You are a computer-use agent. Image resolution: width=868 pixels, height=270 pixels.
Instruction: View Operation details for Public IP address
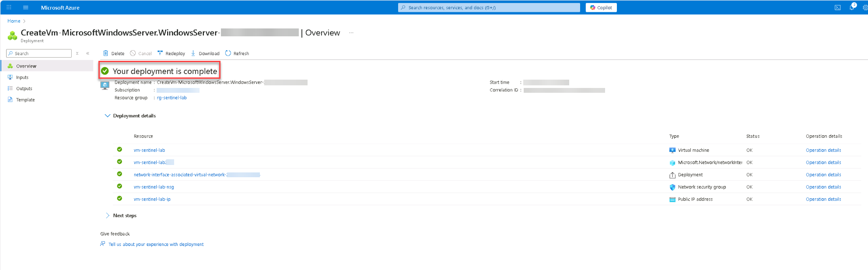(823, 200)
